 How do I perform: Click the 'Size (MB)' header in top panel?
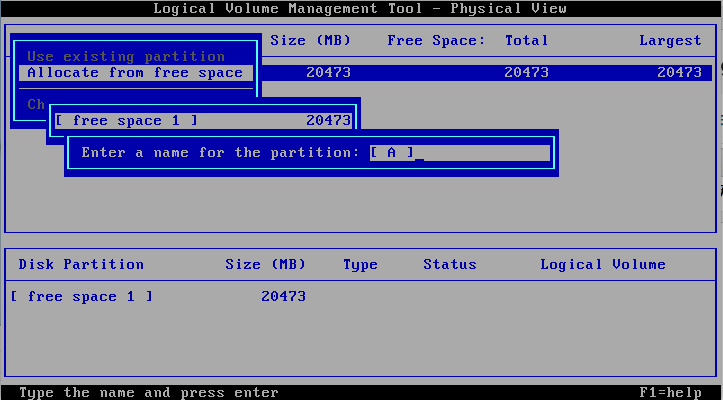(310, 41)
